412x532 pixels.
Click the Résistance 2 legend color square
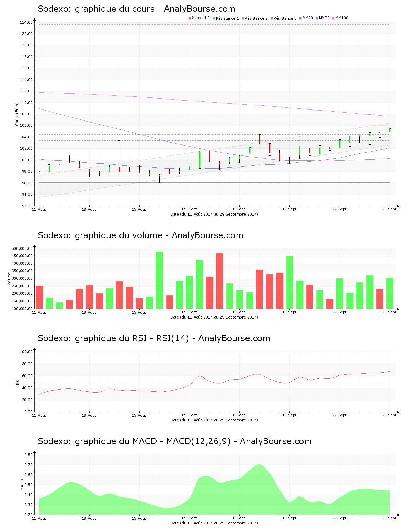pyautogui.click(x=243, y=18)
